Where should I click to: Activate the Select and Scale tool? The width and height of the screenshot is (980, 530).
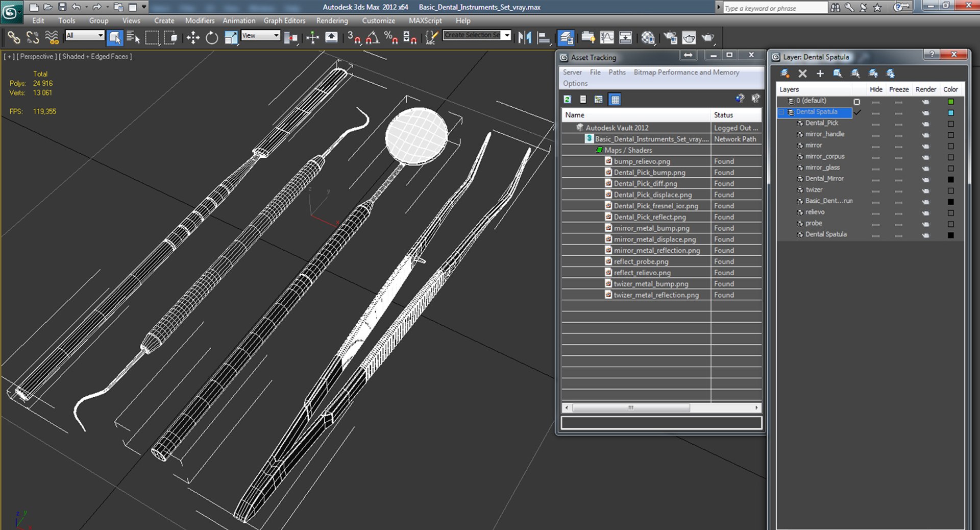coord(231,37)
